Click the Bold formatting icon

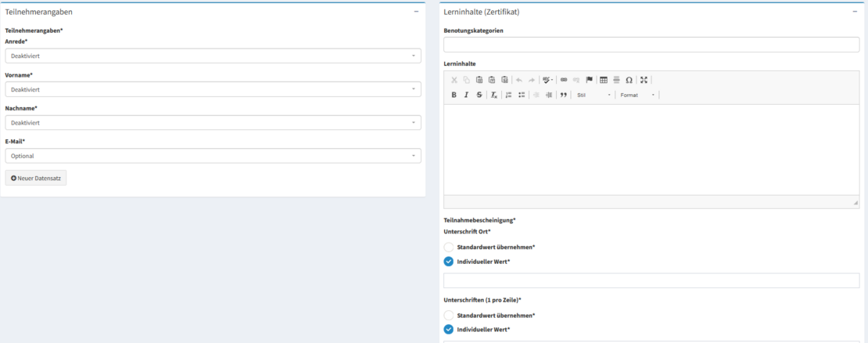454,95
